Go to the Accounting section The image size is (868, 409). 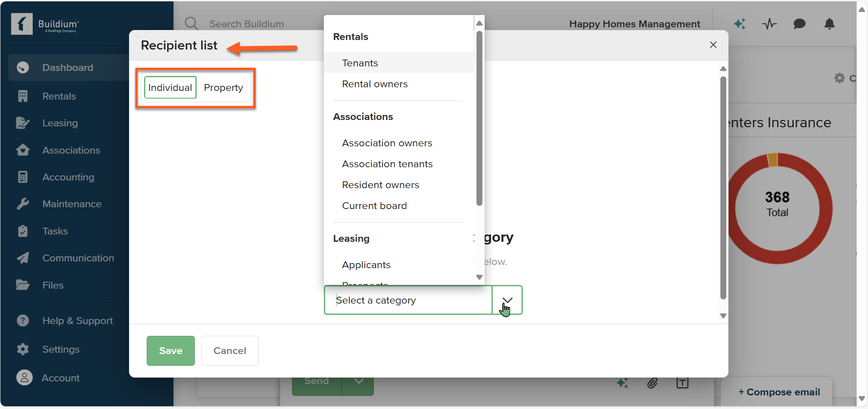coord(68,177)
